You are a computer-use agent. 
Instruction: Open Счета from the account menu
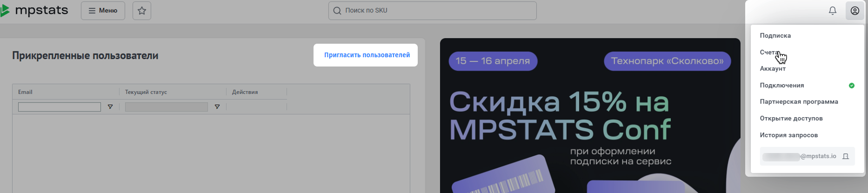click(x=768, y=52)
